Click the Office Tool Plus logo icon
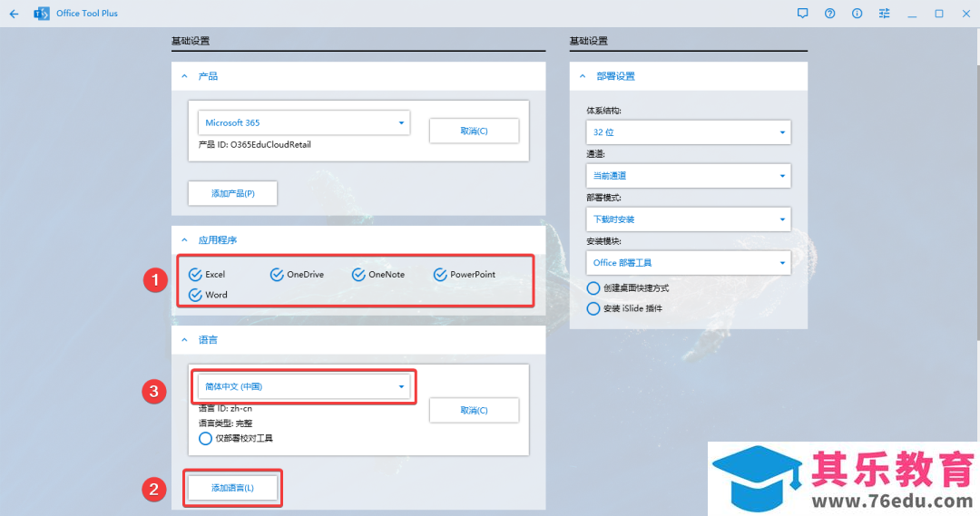 [x=42, y=13]
